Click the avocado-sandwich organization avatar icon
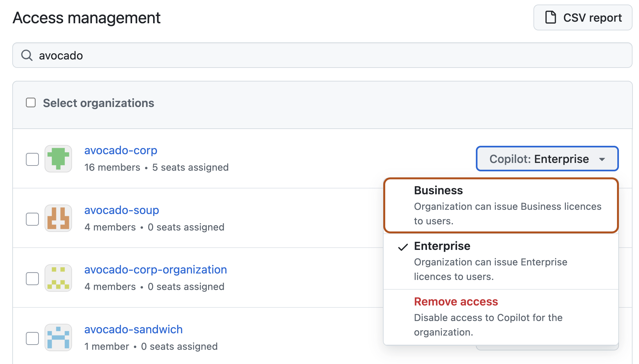This screenshot has width=639, height=364. 58,337
